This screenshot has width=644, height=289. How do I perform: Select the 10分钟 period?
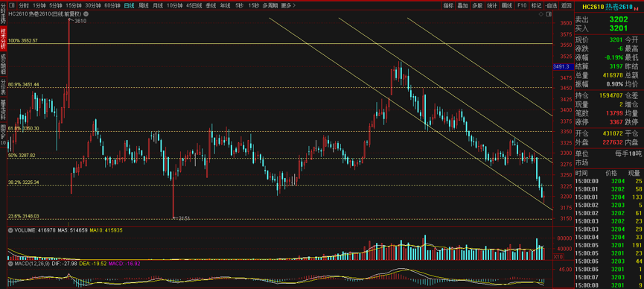click(x=175, y=6)
